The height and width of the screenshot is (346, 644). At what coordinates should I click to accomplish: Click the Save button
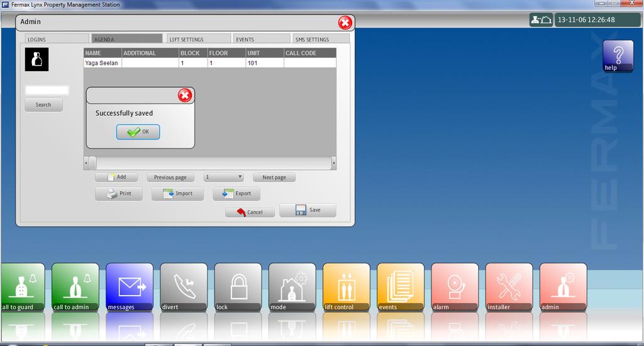pos(308,210)
